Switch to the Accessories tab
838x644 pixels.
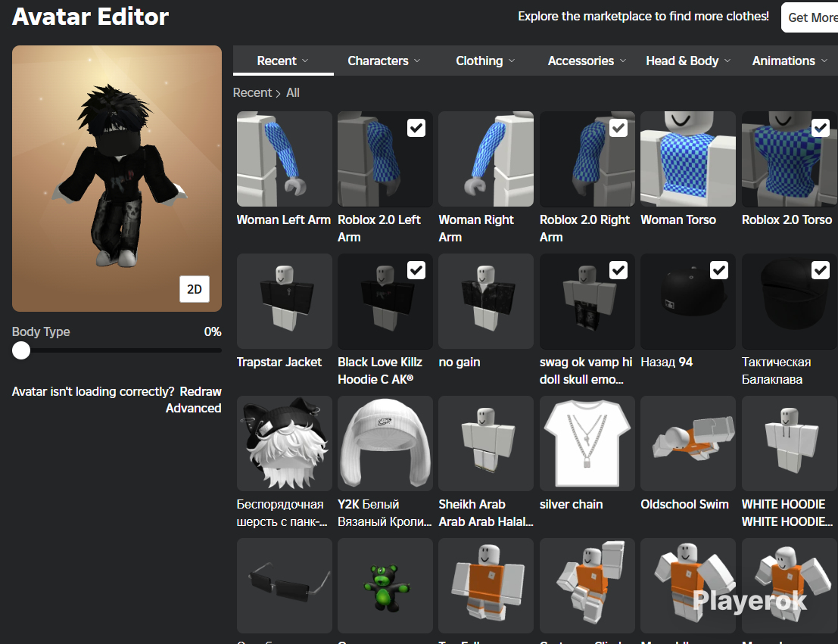587,61
